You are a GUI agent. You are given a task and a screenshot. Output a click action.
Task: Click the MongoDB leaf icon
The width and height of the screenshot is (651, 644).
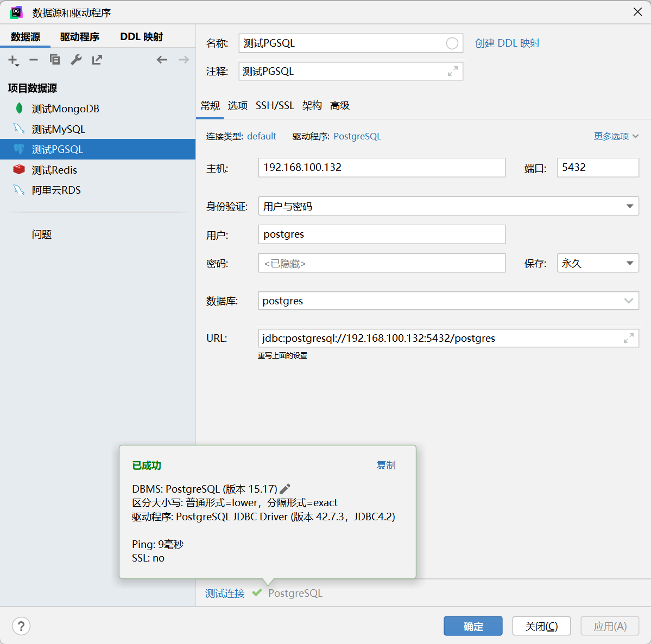(x=19, y=109)
